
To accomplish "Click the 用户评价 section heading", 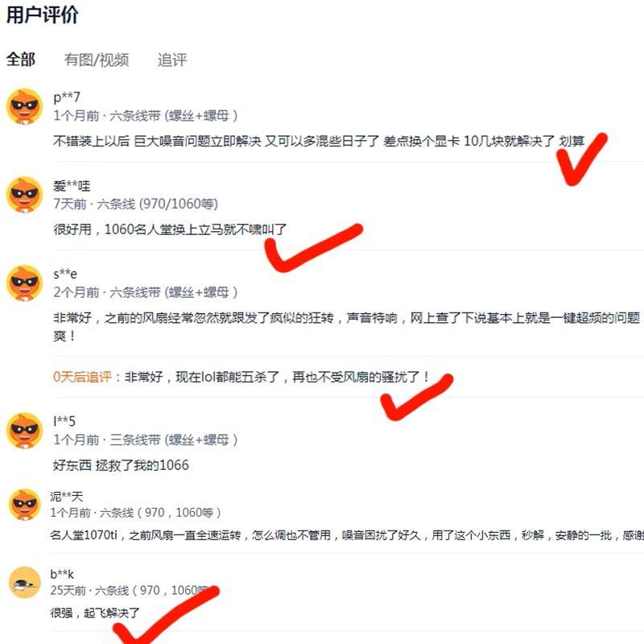I will pos(43,15).
